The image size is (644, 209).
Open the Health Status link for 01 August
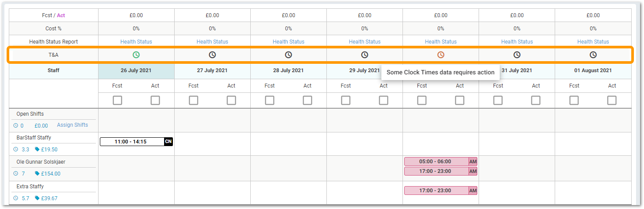[x=593, y=42]
